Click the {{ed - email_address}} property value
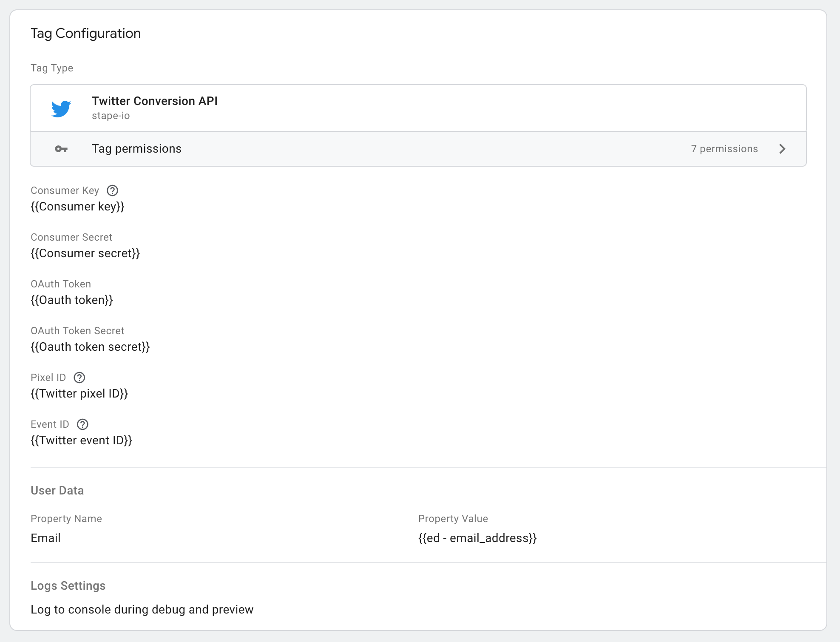The width and height of the screenshot is (840, 642). click(477, 538)
